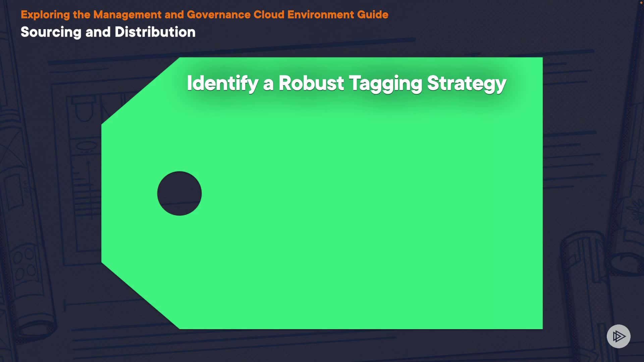
Task: Click the word 'Sourcing' in white subtitle
Action: click(51, 33)
